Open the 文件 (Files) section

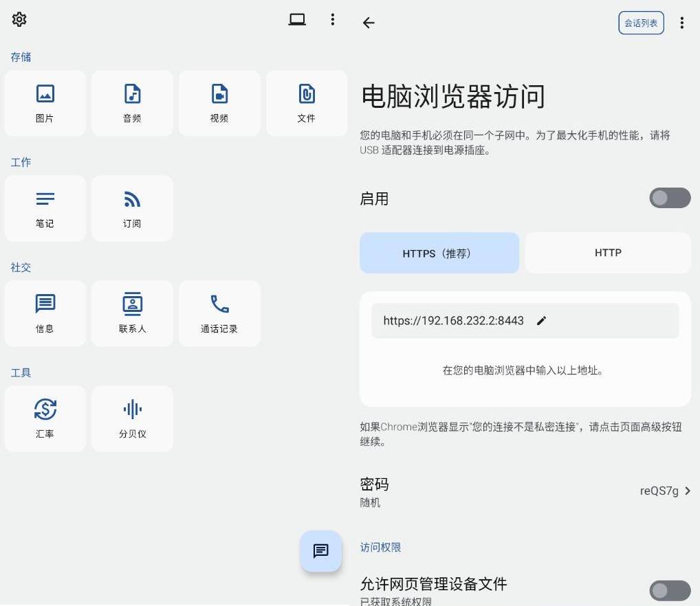(307, 103)
